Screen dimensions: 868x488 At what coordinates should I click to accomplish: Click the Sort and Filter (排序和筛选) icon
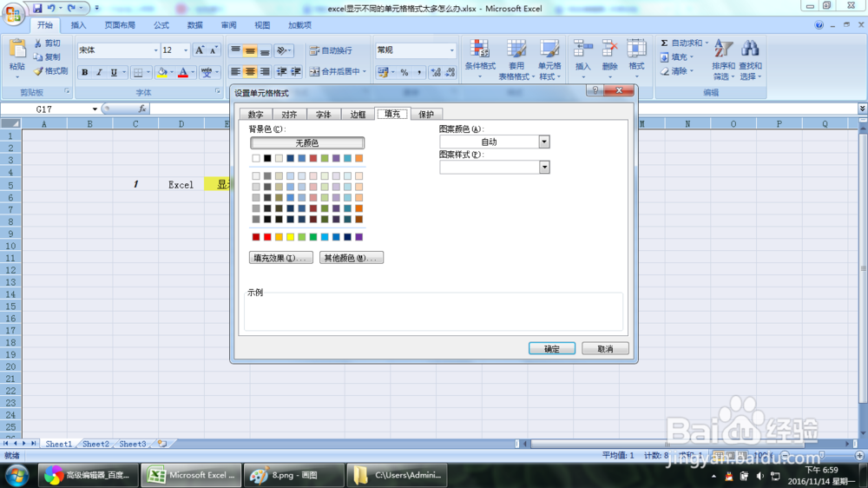[x=723, y=49]
